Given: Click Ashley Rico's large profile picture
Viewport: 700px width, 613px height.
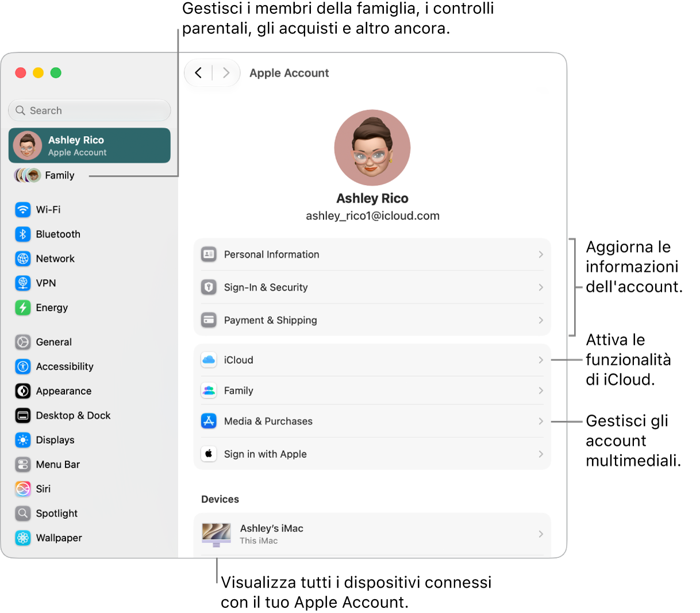Looking at the screenshot, I should tap(372, 148).
